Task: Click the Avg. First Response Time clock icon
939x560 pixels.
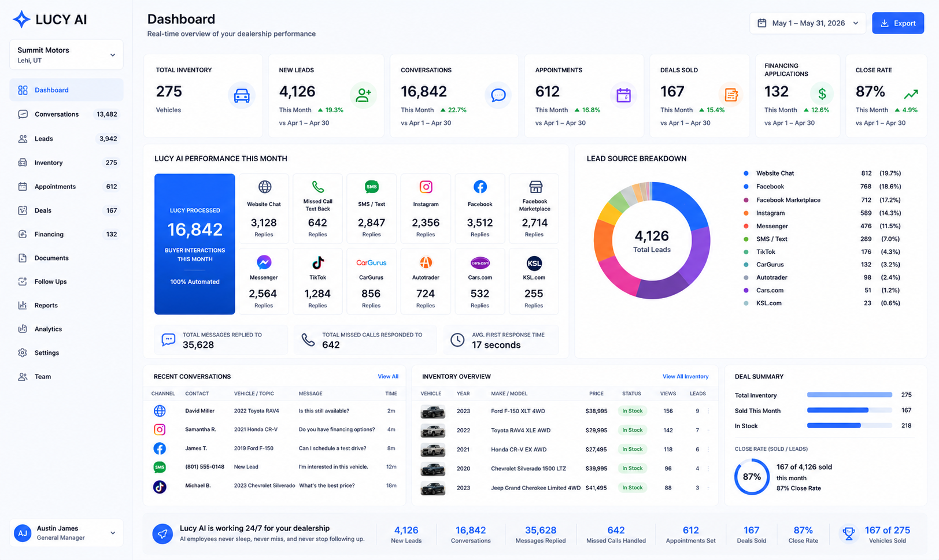Action: [457, 340]
